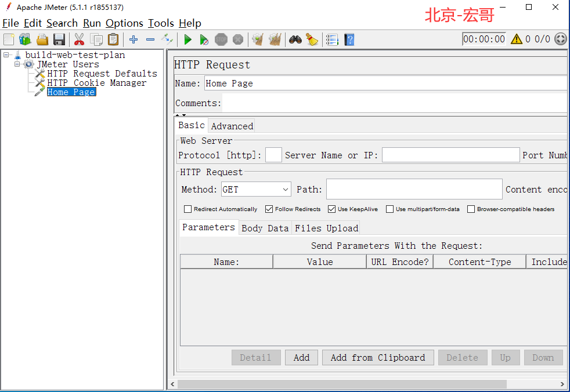Screen dimensions: 570x392
Task: Toggle Use KeepAlive checkbox
Action: [331, 209]
